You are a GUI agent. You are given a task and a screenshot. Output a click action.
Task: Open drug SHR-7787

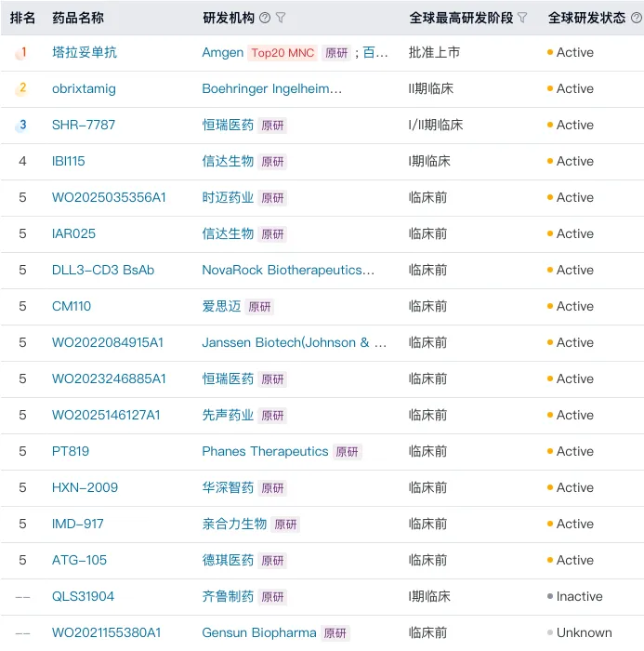[84, 126]
